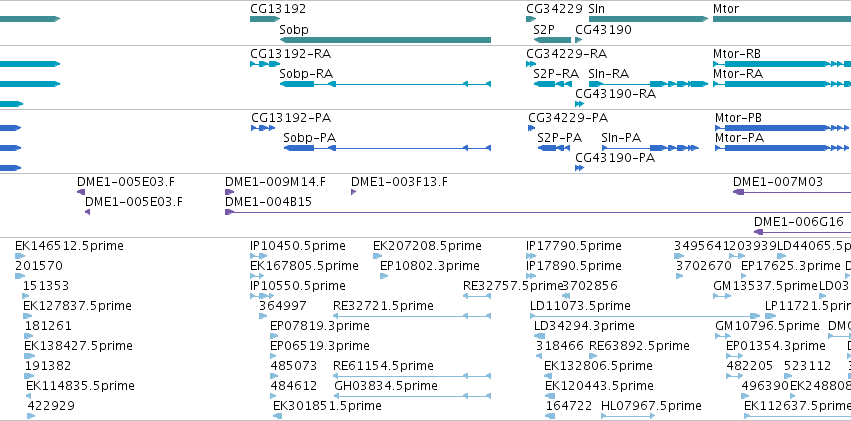Viewport: 851px width, 421px height.
Task: Open the IP10550.5prime EST
Action: click(x=262, y=296)
